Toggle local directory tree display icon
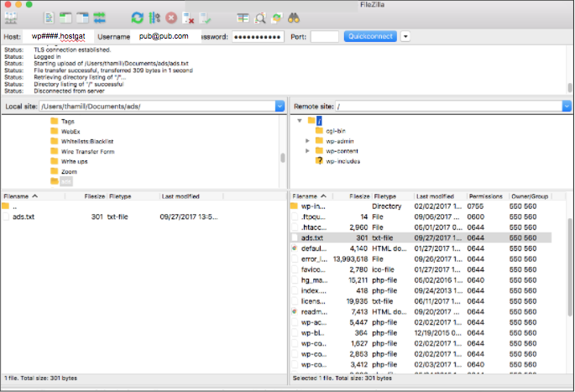Image resolution: width=575 pixels, height=392 pixels. (x=65, y=17)
